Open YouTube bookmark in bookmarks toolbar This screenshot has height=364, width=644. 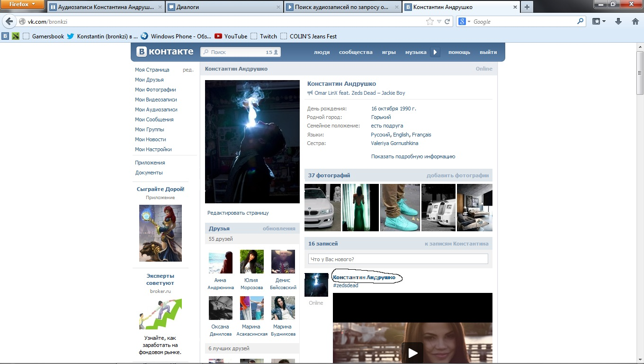click(231, 36)
